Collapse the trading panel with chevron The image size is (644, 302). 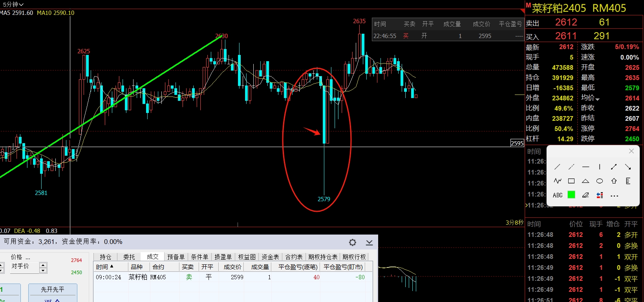[x=369, y=243]
